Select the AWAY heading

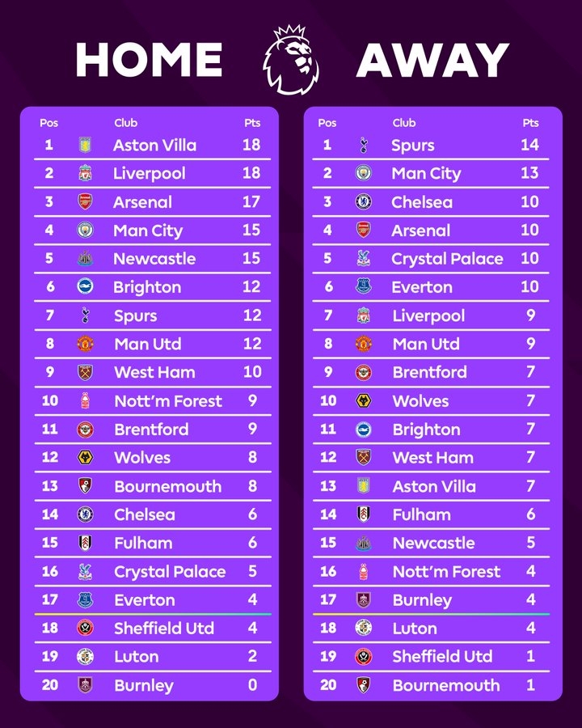[x=432, y=60]
